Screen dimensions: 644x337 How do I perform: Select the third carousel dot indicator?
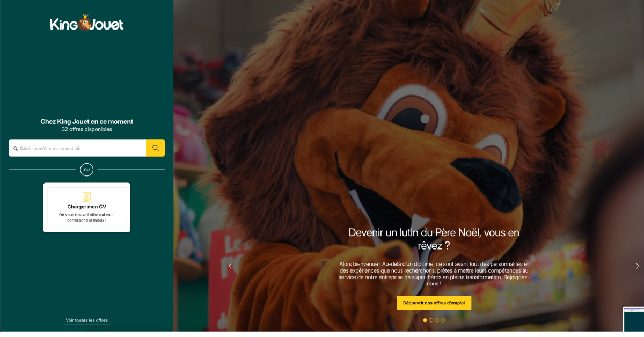point(437,320)
